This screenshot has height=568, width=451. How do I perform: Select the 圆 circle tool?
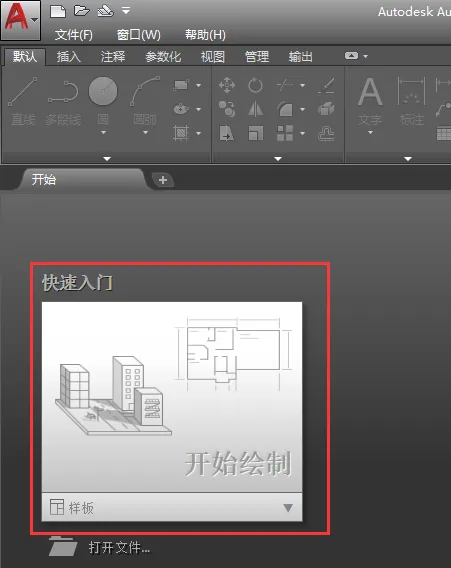[x=103, y=101]
